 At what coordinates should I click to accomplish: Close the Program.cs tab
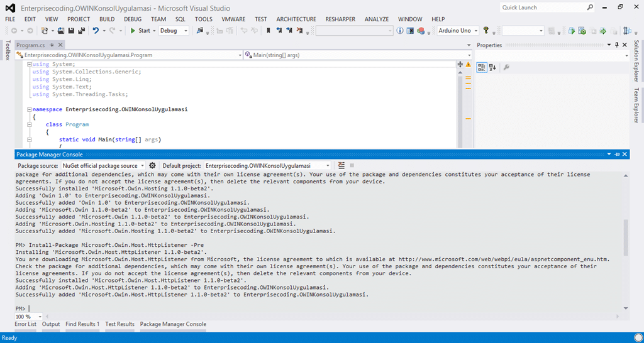pyautogui.click(x=60, y=45)
